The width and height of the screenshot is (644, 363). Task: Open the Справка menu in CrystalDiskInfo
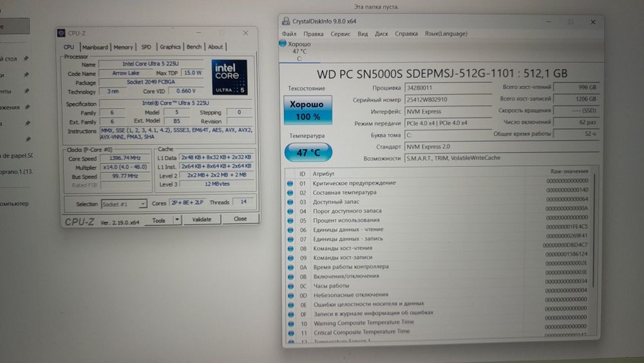(x=406, y=34)
